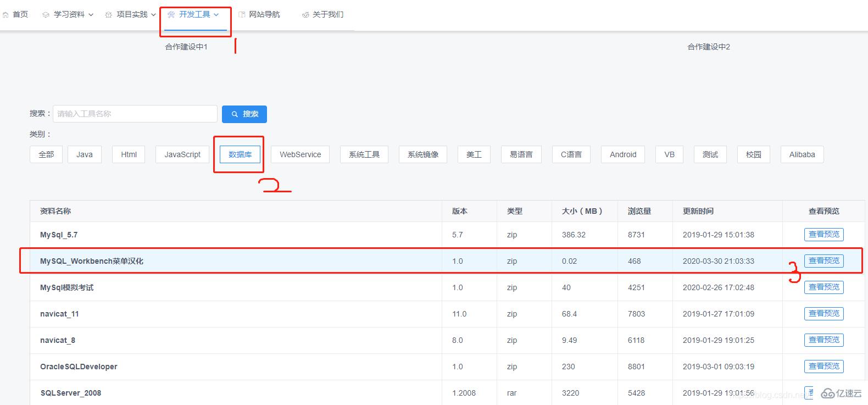
Task: Click 查看预览 for navicat_8
Action: click(824, 340)
